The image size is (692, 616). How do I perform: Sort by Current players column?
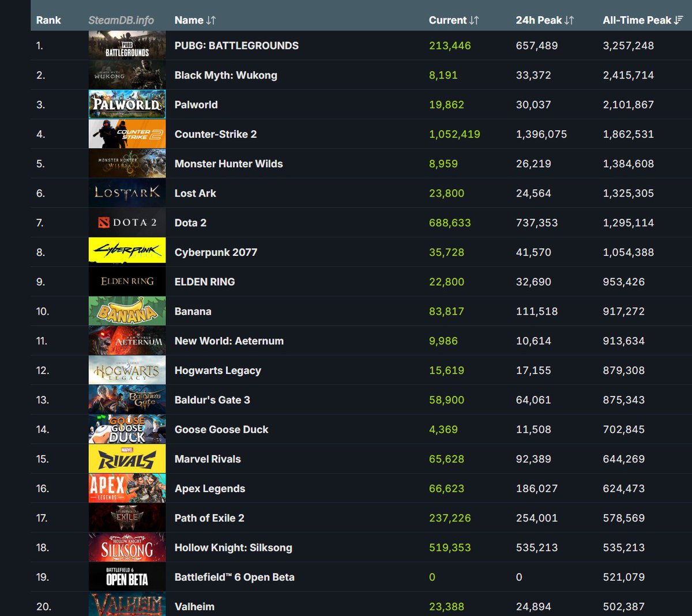tap(453, 20)
